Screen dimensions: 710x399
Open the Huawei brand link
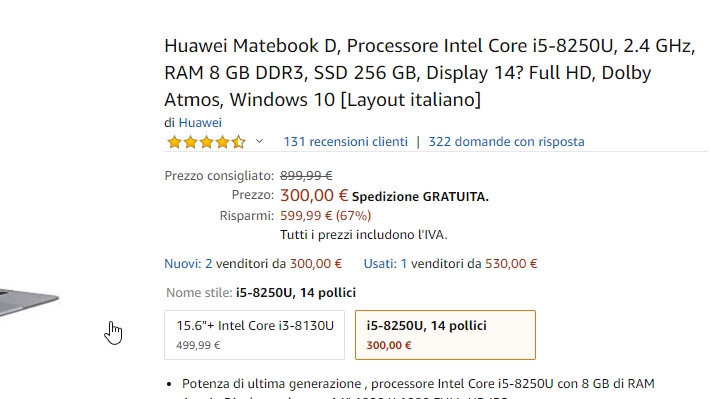click(200, 123)
